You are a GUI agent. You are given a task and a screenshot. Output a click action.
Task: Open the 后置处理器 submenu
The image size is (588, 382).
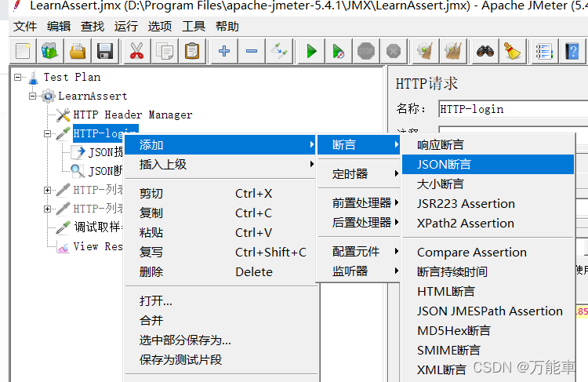pyautogui.click(x=359, y=223)
